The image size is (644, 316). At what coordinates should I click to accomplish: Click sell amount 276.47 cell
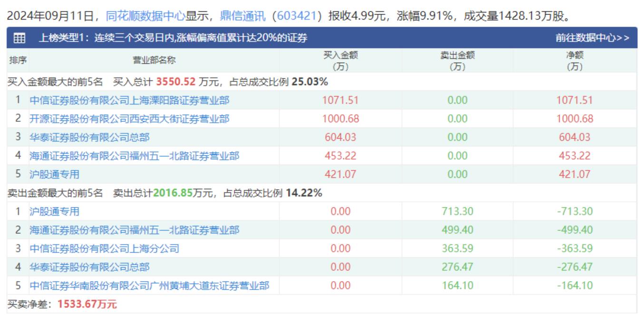[x=457, y=267]
